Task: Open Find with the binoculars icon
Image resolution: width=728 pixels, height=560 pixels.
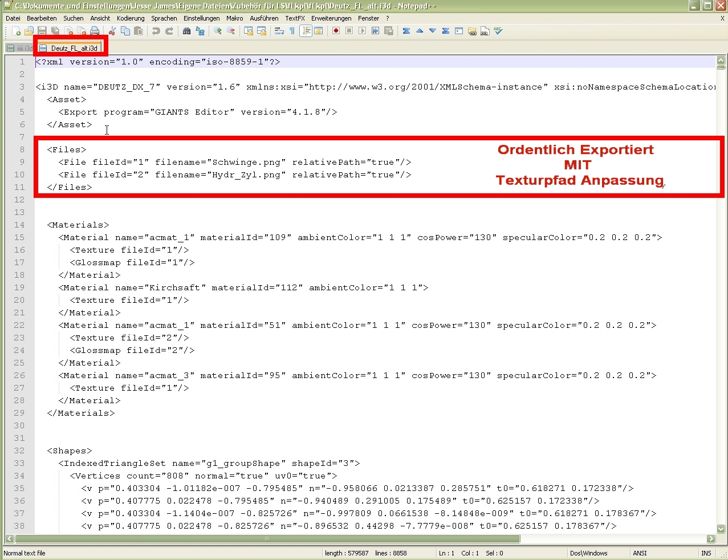Action: click(x=187, y=31)
